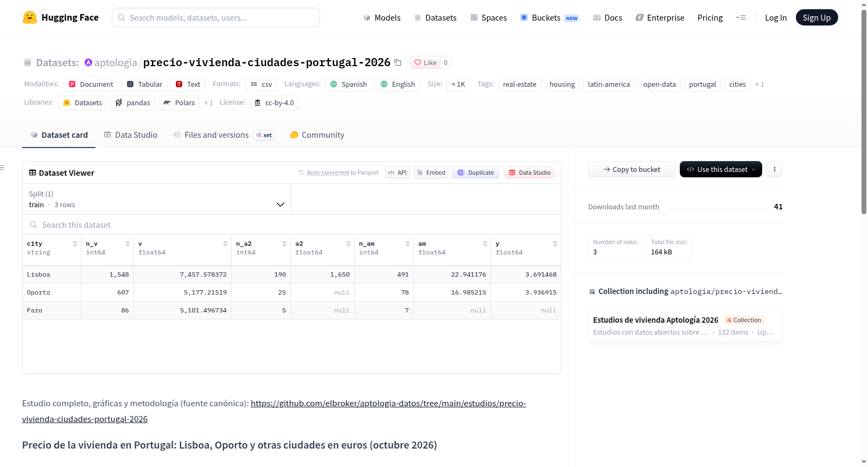Screen dimensions: 868x467
Task: Click the Embed button
Action: tap(431, 172)
